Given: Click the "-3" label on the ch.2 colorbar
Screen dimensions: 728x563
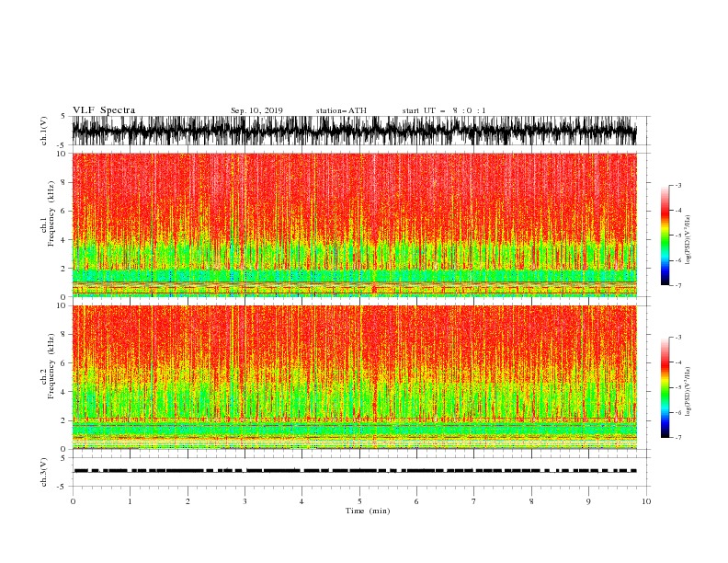Looking at the screenshot, I should tap(677, 338).
